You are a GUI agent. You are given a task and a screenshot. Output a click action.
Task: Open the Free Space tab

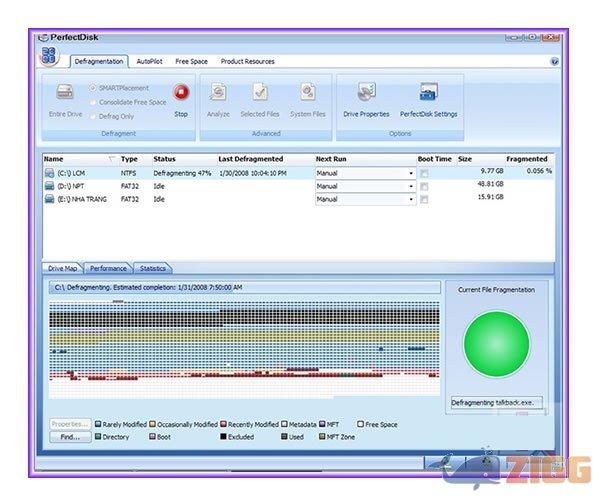click(191, 61)
